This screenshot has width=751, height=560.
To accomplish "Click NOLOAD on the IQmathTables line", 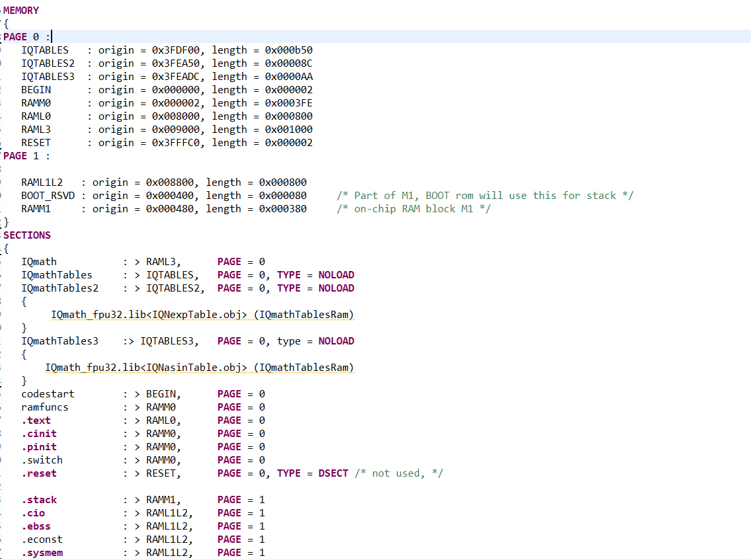I will pos(336,275).
